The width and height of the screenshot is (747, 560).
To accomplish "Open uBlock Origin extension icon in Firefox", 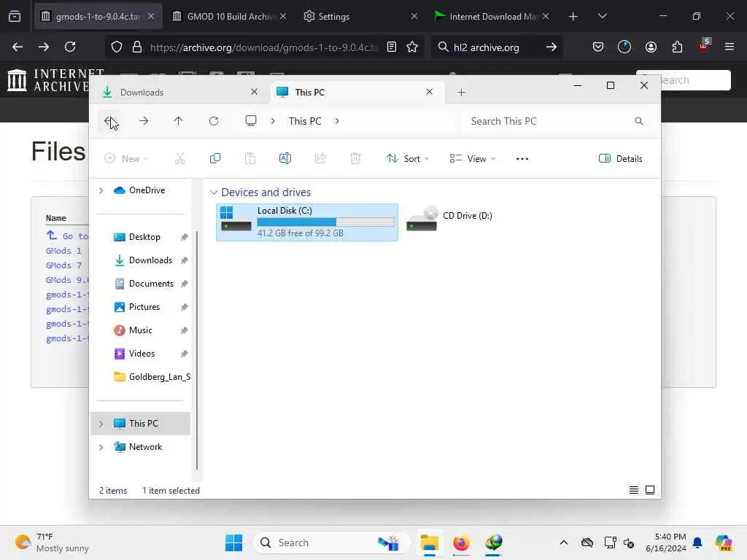I will (704, 46).
